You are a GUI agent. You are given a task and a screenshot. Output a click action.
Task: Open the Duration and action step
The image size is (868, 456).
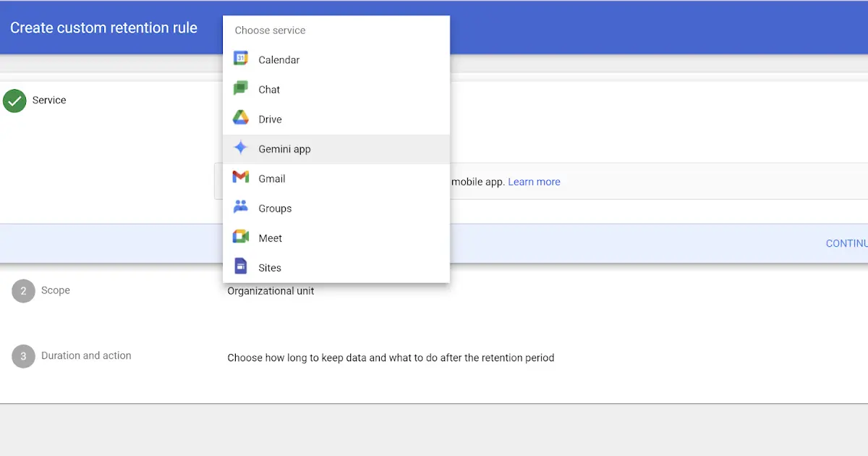pos(86,355)
